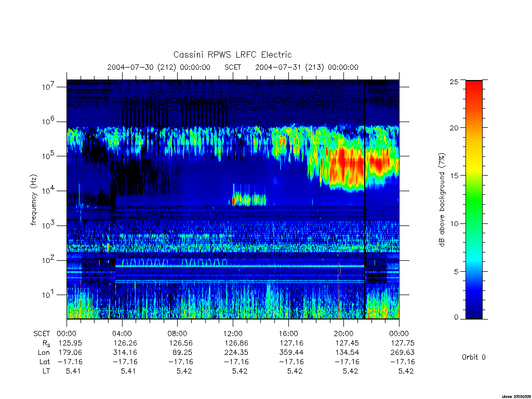Image resolution: width=532 pixels, height=399 pixels.
Task: Click the SCET label between the two dates
Action: (233, 67)
